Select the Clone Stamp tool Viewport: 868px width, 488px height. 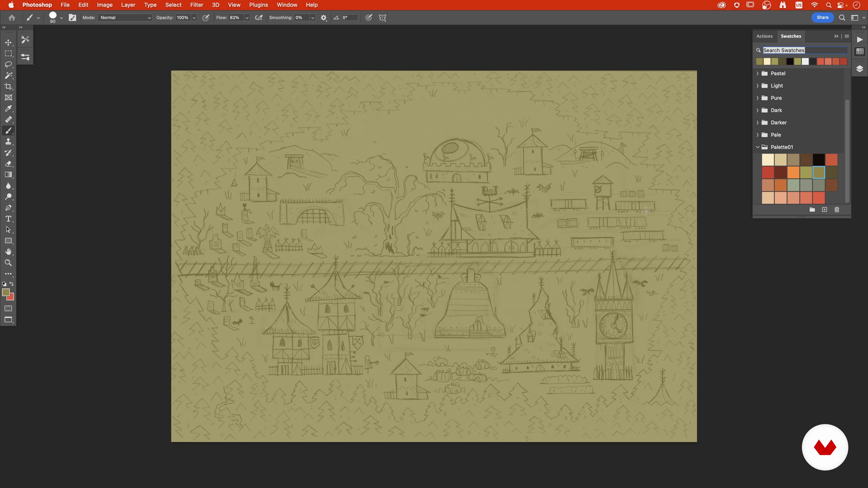8,141
